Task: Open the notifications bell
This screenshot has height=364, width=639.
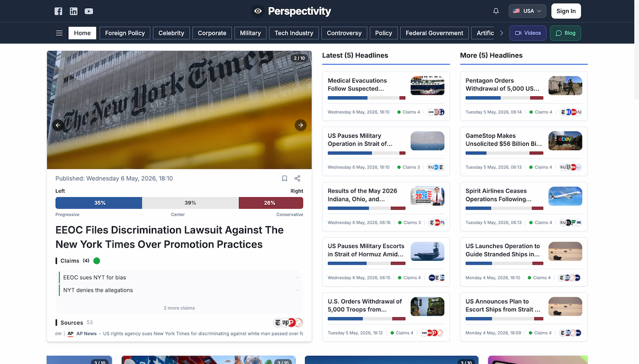Action: click(496, 11)
